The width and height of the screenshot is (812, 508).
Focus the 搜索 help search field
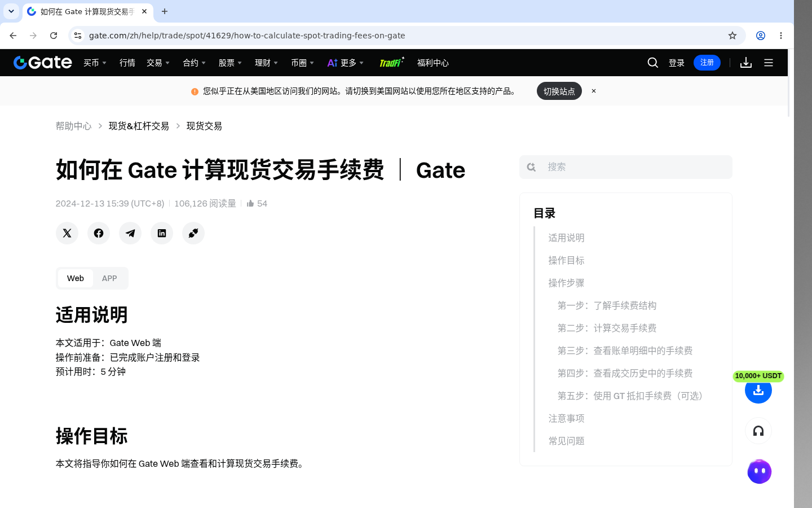coord(626,167)
